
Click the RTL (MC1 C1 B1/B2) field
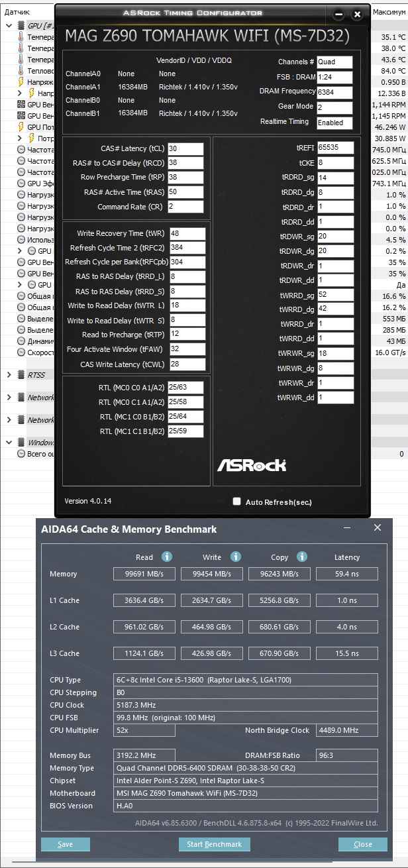(185, 431)
